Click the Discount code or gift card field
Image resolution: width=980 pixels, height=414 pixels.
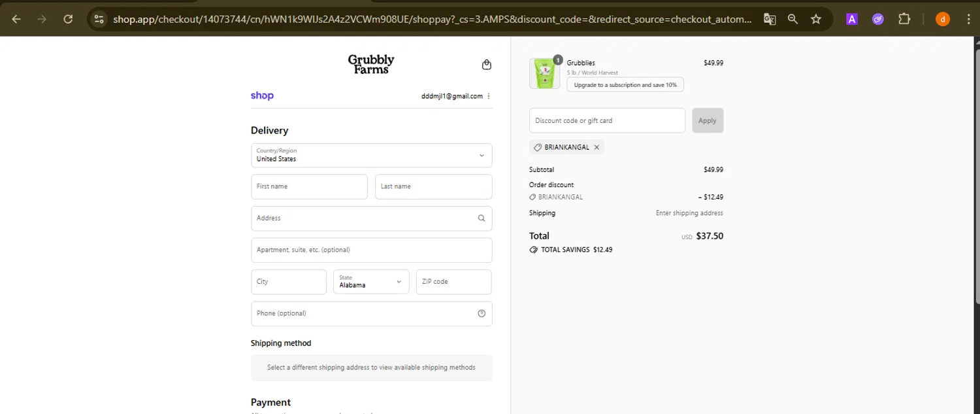(x=607, y=120)
